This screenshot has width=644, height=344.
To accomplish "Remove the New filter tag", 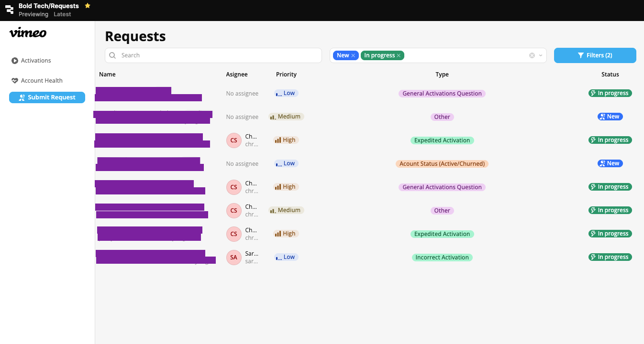I will (353, 56).
